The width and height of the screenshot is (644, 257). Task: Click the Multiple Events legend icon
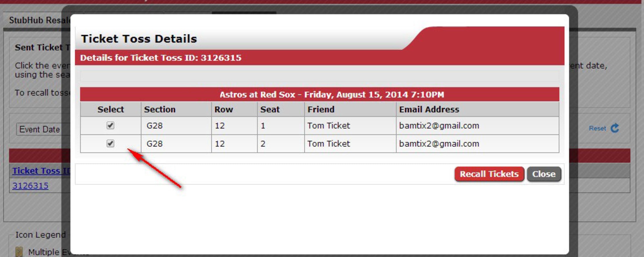tap(19, 251)
